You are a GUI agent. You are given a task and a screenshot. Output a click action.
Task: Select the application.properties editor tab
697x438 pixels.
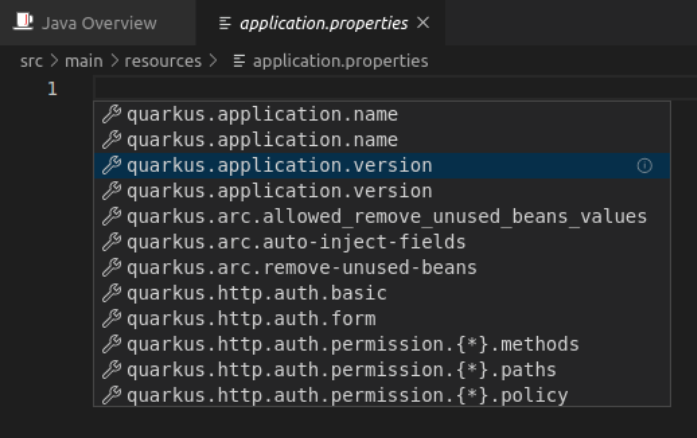[x=320, y=23]
